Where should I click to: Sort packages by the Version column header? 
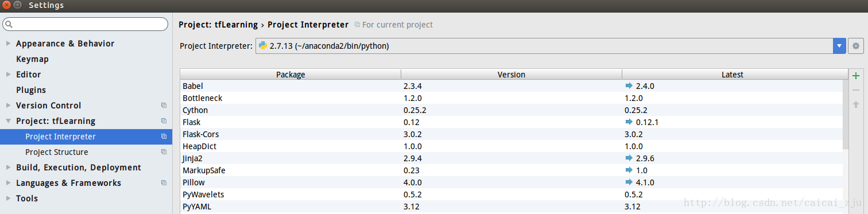(511, 75)
